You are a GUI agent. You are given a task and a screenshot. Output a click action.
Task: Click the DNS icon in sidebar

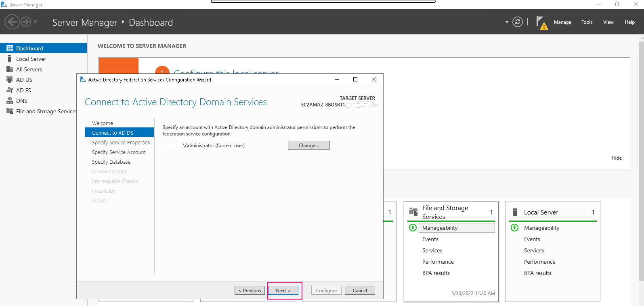click(x=10, y=100)
